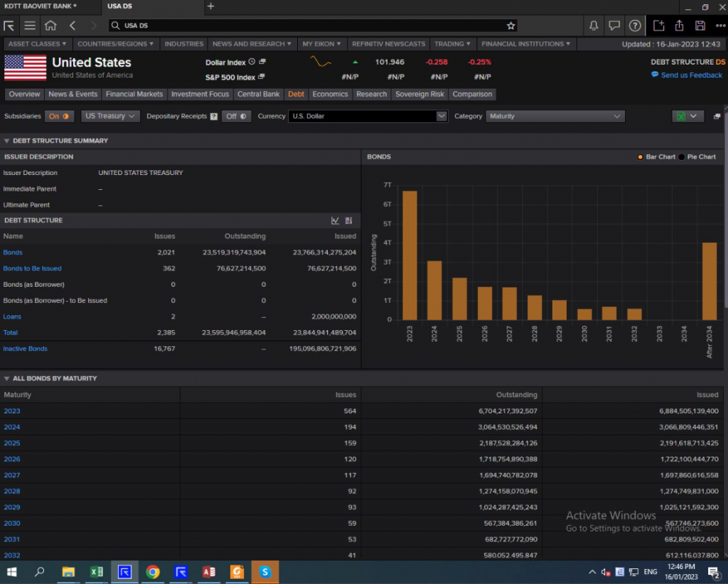
Task: Click the Bonds to Be Issued link
Action: tap(32, 269)
